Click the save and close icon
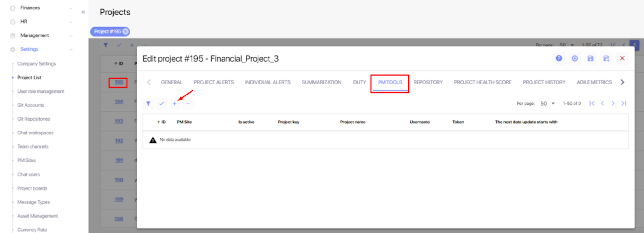Image resolution: width=644 pixels, height=233 pixels. coord(606,58)
